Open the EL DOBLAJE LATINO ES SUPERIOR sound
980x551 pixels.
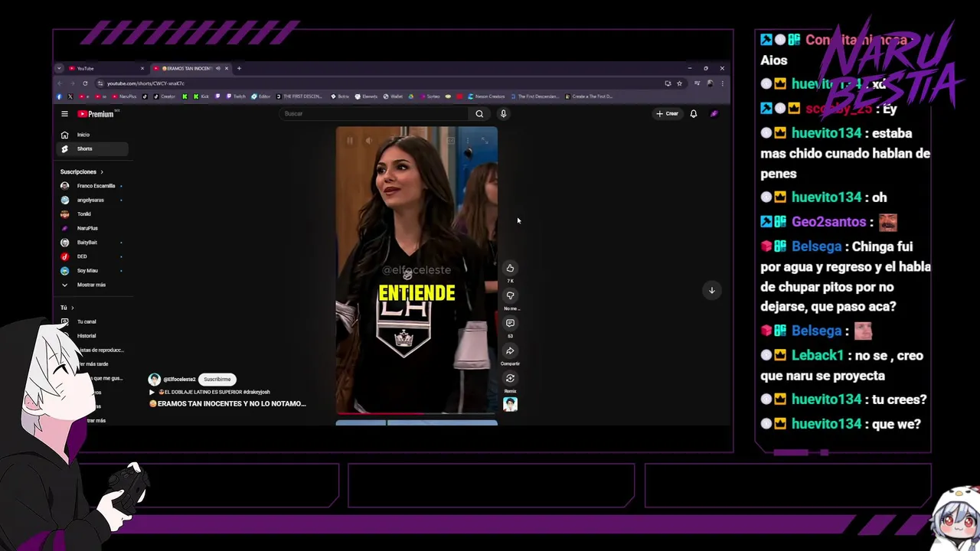210,392
